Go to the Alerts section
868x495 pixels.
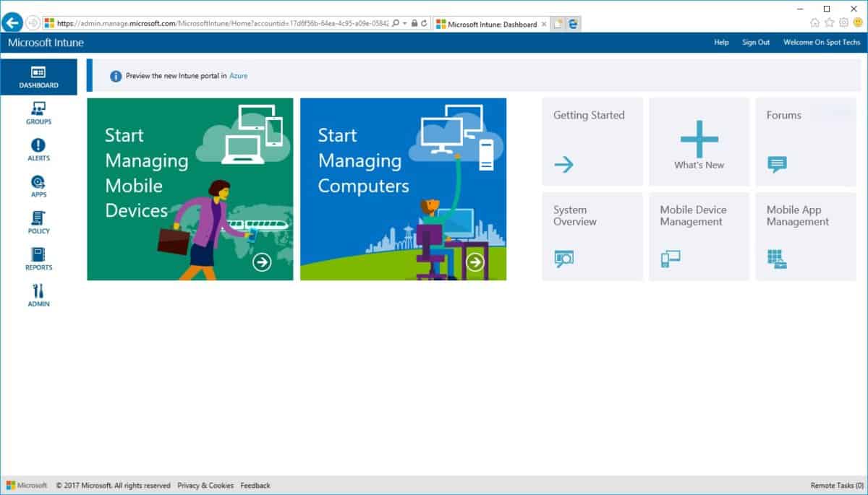coord(39,150)
